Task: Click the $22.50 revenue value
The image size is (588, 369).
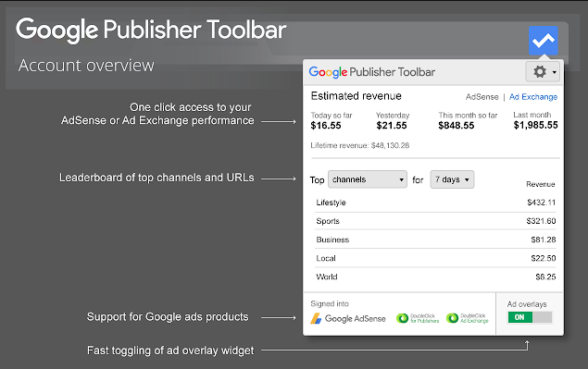Action: click(x=543, y=258)
